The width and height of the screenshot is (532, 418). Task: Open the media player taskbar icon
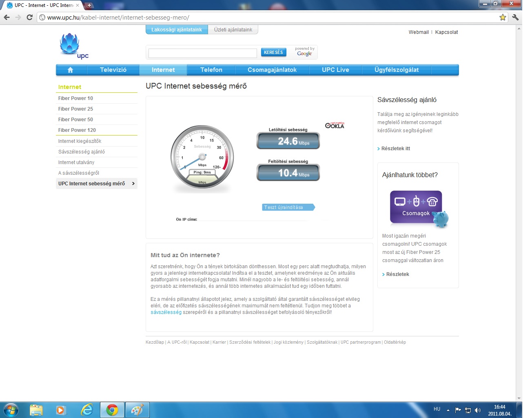click(61, 410)
